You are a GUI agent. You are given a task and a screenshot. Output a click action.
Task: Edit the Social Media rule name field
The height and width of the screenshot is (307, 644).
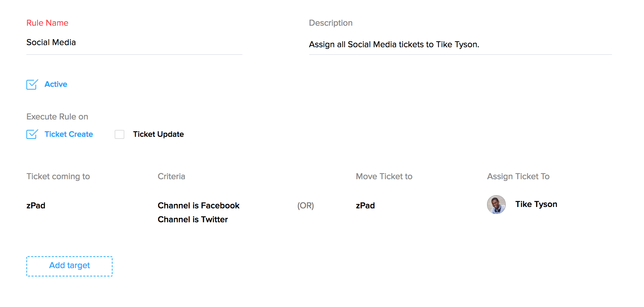tap(134, 43)
